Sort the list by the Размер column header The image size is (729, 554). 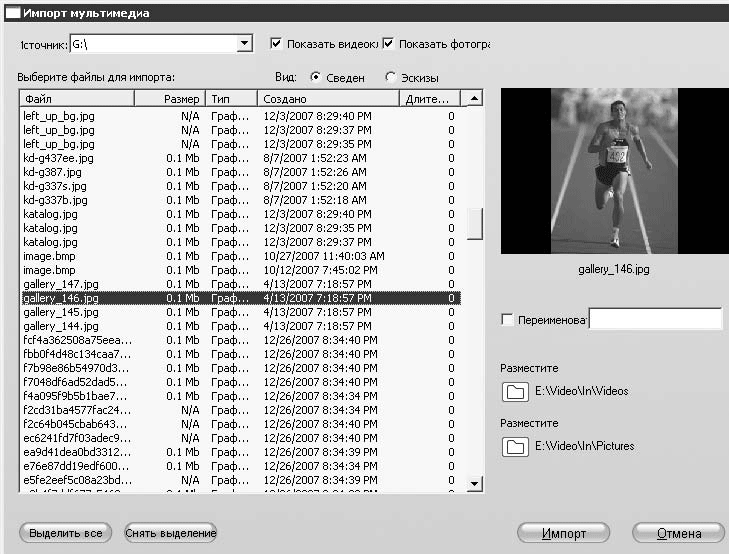(x=170, y=99)
